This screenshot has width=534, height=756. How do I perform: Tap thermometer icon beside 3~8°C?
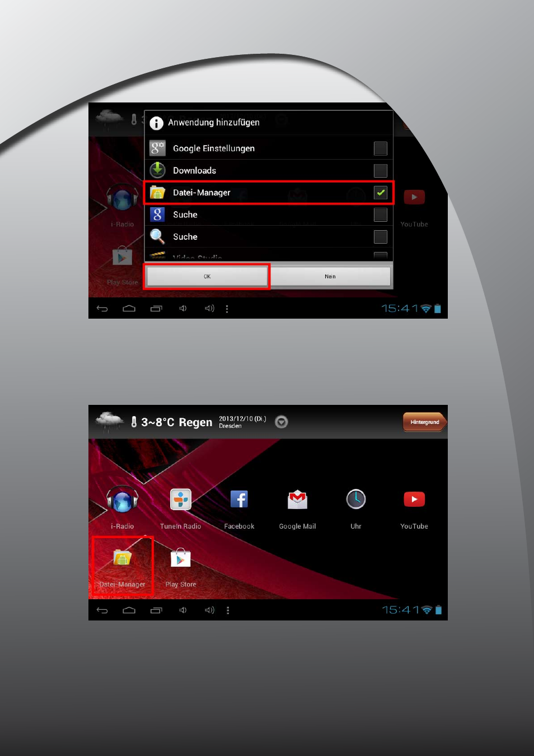point(134,422)
